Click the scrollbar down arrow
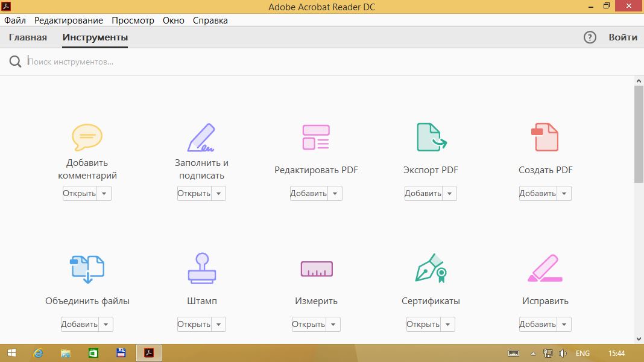 pos(639,339)
